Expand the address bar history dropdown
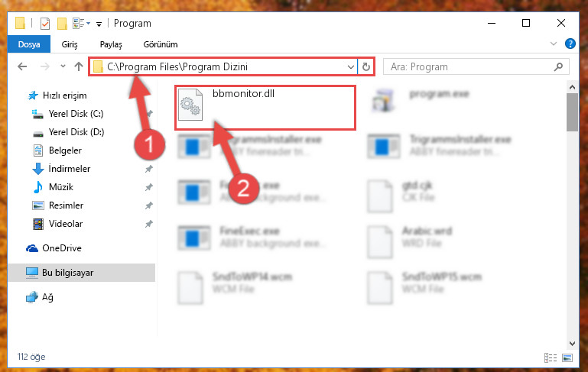This screenshot has height=372, width=588. point(351,66)
